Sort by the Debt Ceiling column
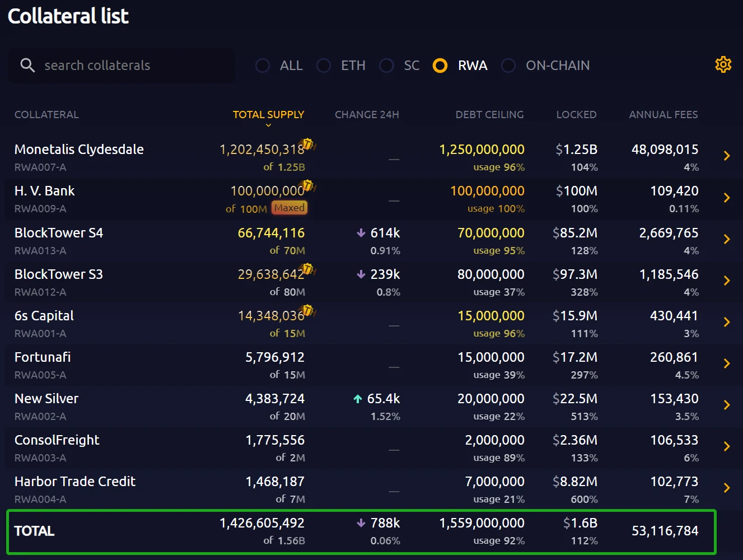 point(489,114)
